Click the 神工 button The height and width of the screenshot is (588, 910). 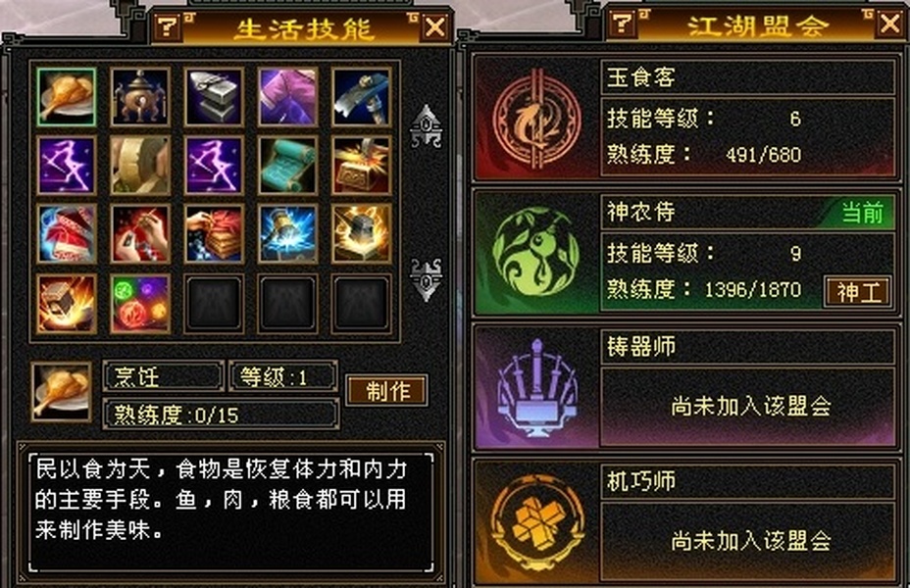pos(858,291)
